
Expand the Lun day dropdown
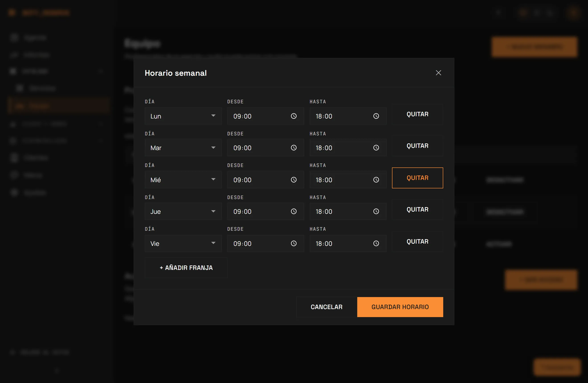click(x=183, y=116)
